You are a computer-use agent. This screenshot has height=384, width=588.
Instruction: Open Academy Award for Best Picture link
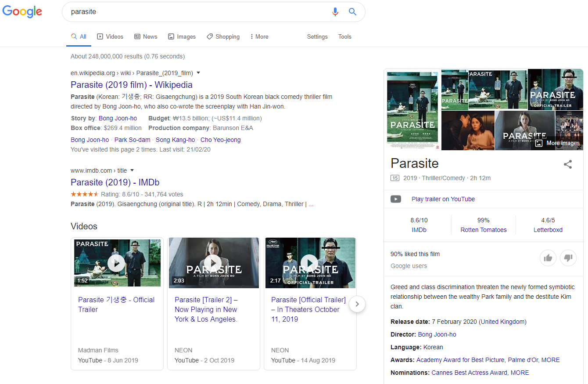point(460,360)
